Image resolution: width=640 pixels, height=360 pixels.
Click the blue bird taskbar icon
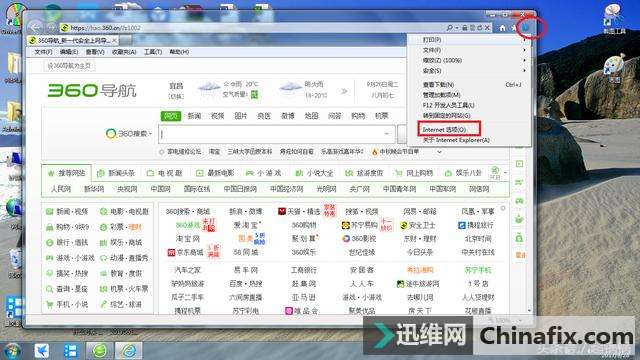click(x=42, y=350)
